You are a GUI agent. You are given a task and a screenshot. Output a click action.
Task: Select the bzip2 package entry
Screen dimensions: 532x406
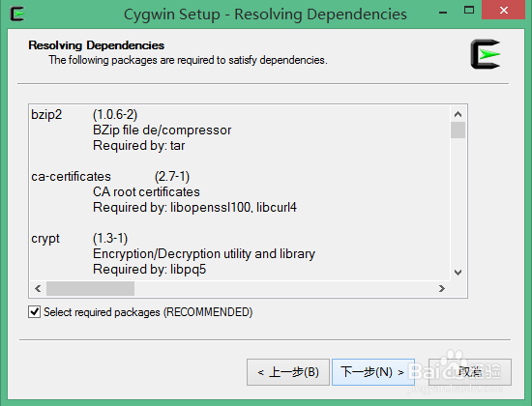point(46,115)
